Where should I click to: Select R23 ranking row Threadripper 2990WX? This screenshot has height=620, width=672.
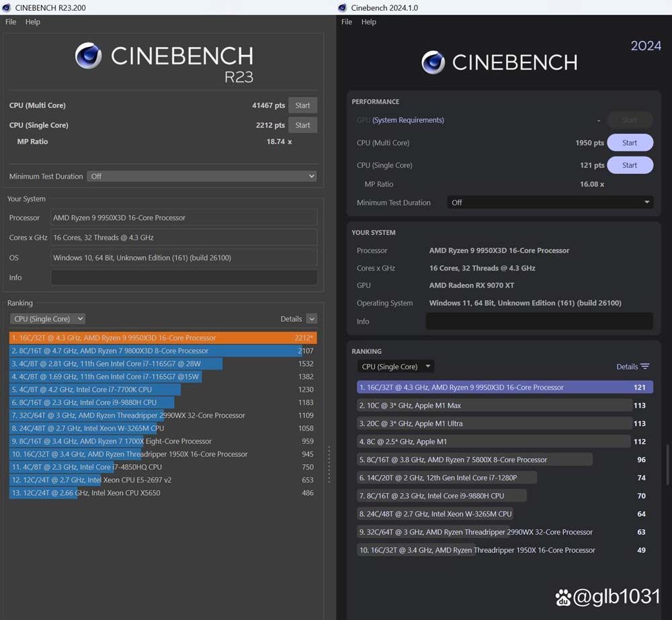point(163,415)
